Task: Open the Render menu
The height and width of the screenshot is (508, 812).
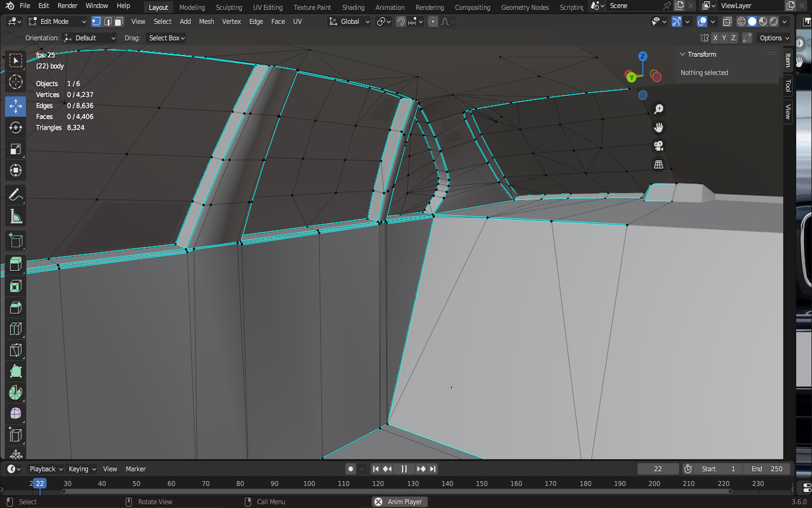Action: point(68,6)
